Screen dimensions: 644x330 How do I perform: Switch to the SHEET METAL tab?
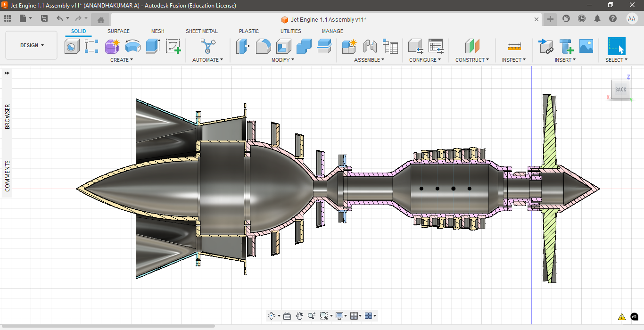click(201, 31)
